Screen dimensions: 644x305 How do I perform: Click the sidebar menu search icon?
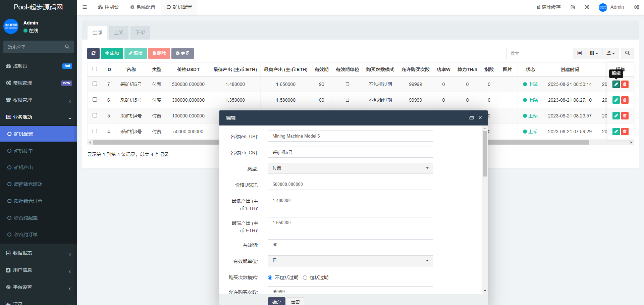67,47
